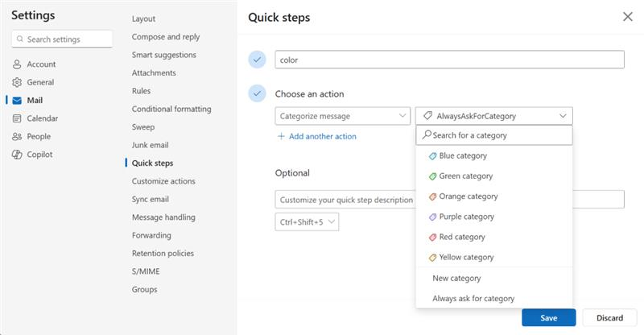Click the Account person icon

tap(17, 64)
